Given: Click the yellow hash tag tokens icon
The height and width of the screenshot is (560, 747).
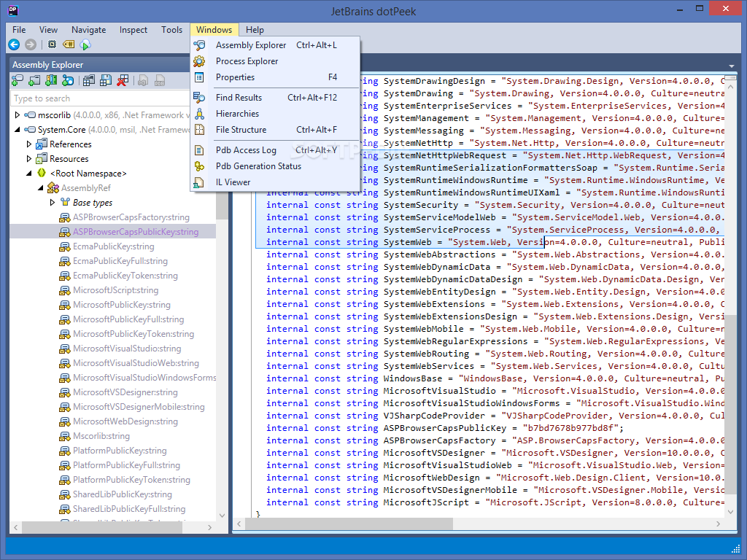Looking at the screenshot, I should (x=69, y=44).
